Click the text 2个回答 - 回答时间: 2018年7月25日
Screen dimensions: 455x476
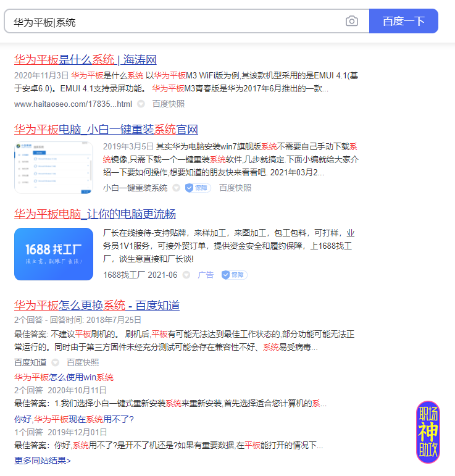(78, 320)
